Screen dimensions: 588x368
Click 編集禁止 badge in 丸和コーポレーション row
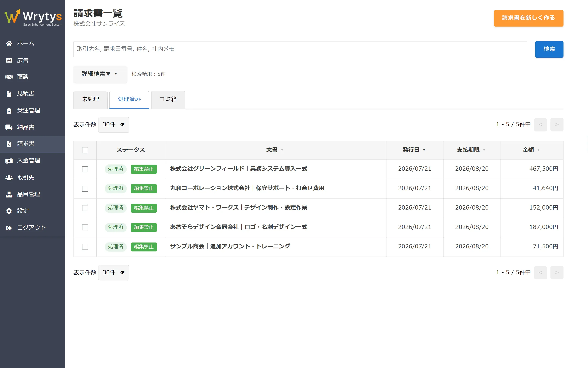(x=144, y=189)
